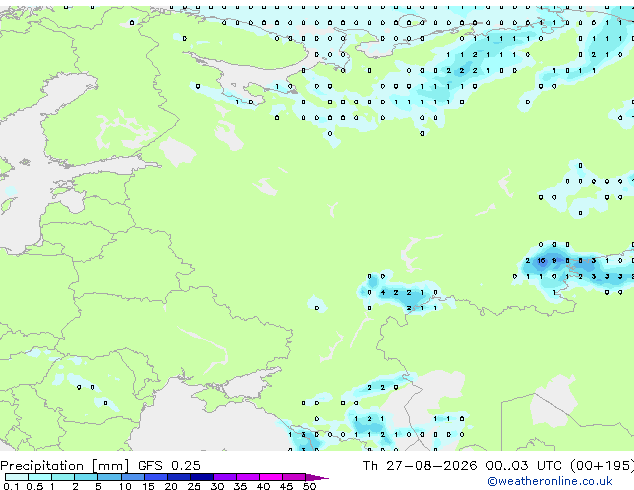The width and height of the screenshot is (634, 490).
Task: Click the legend label '10'
Action: [125, 486]
